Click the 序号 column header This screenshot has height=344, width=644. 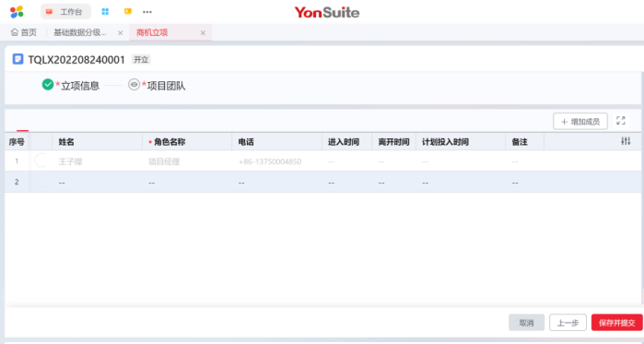tap(17, 142)
